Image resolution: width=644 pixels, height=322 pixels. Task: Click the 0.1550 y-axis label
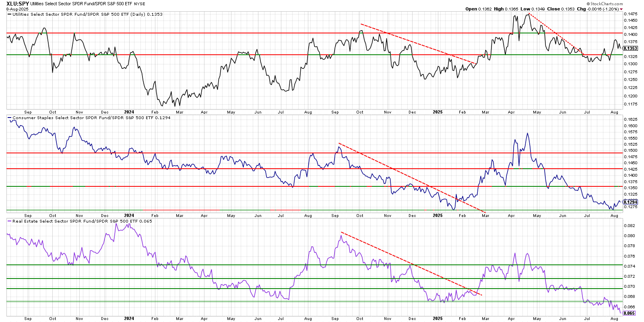(x=630, y=138)
